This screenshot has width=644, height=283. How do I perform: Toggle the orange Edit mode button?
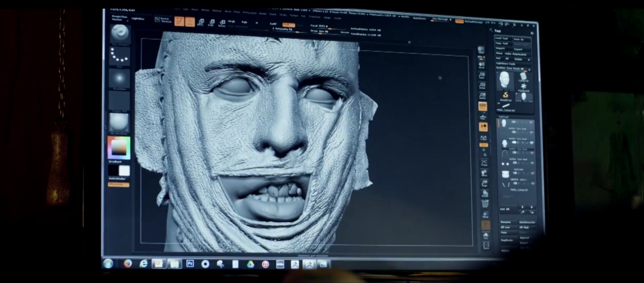pos(180,21)
